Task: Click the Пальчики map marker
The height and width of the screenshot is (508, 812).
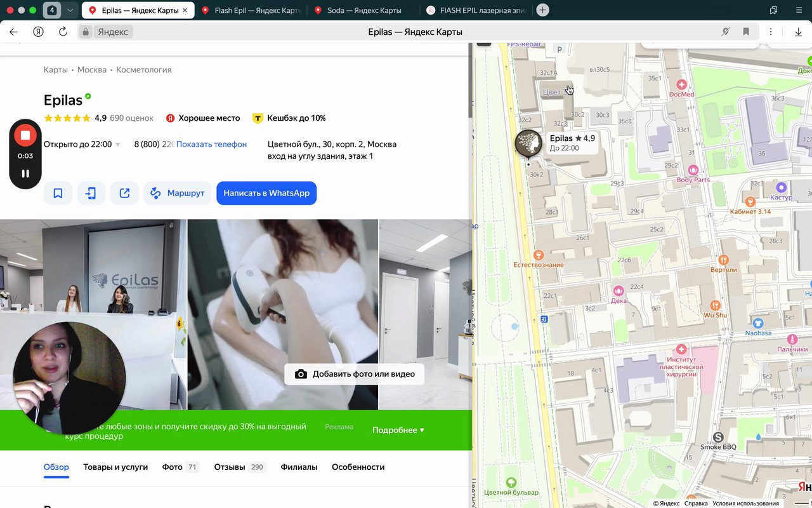Action: 792,339
